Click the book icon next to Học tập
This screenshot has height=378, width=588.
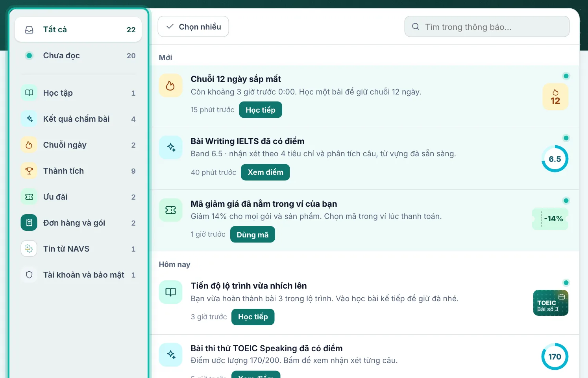click(x=29, y=93)
